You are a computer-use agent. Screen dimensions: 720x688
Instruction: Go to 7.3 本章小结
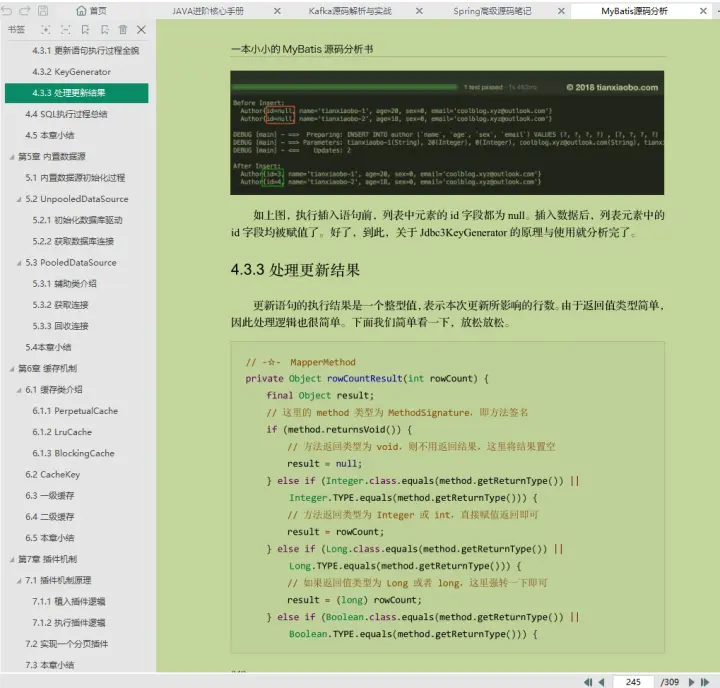(50, 665)
